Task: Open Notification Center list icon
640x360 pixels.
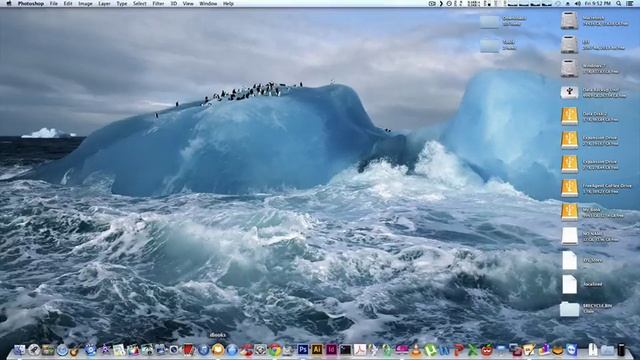Action: 631,3
